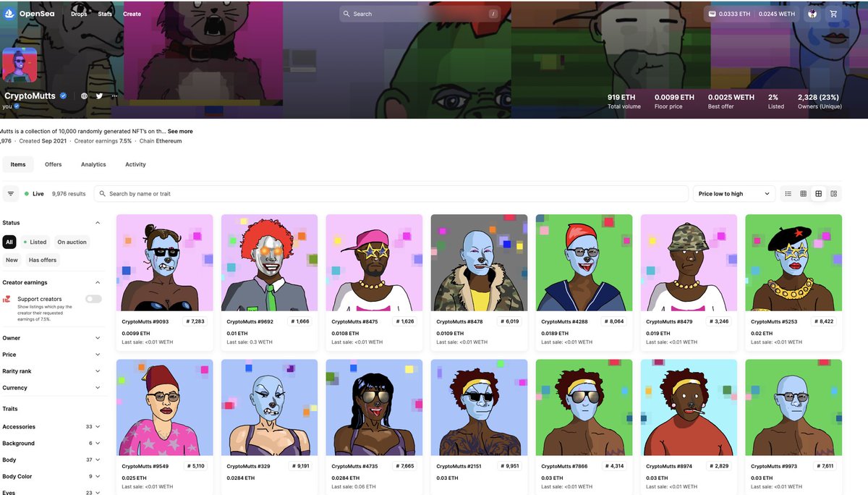
Task: Click the Support creators heart icon
Action: [x=7, y=299]
